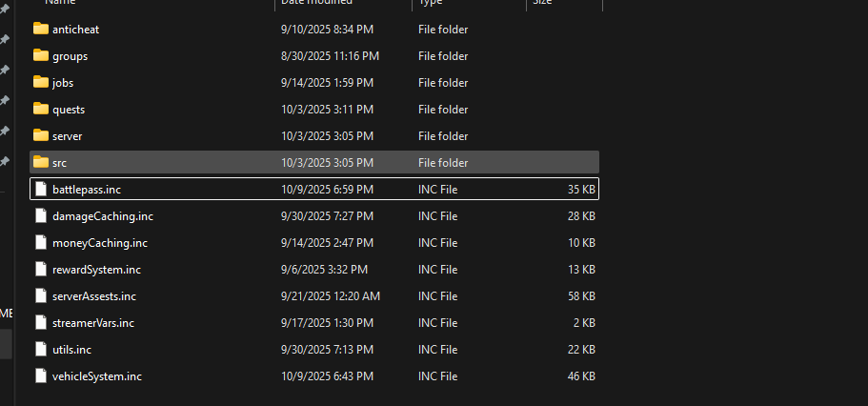Image resolution: width=868 pixels, height=406 pixels.
Task: Click the "28 KB" size of damageCaching.inc
Action: point(581,216)
